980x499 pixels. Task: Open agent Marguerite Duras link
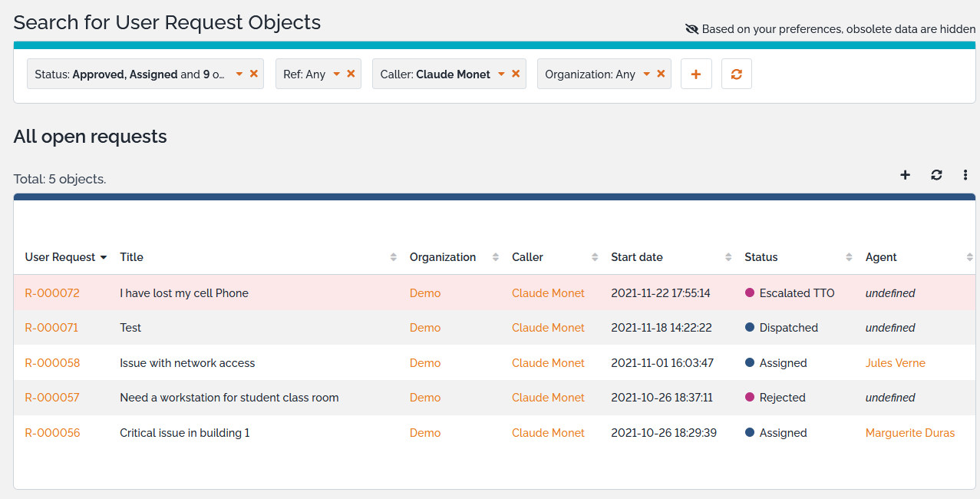909,433
